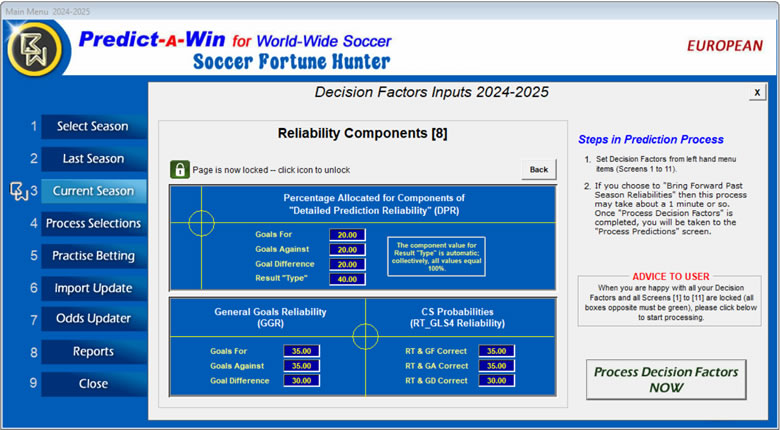Click the EUROPEAN label in header

pos(725,46)
